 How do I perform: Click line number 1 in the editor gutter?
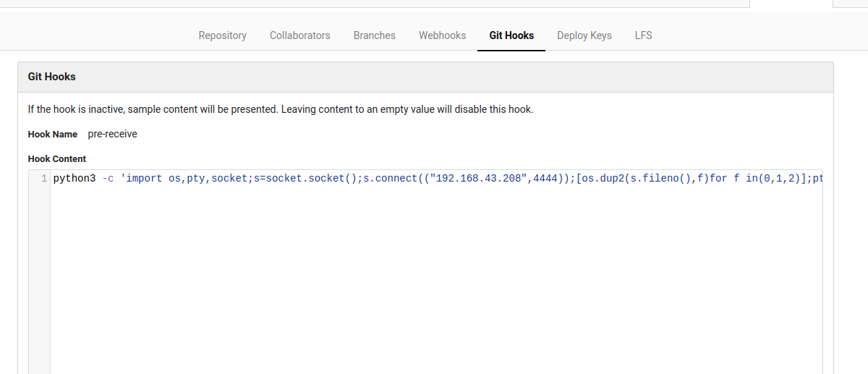44,179
